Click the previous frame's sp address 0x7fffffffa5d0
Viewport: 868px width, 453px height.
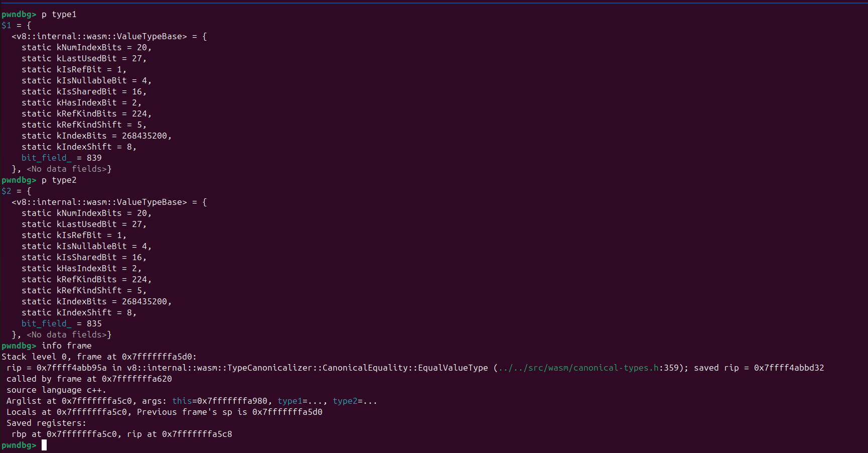click(287, 412)
